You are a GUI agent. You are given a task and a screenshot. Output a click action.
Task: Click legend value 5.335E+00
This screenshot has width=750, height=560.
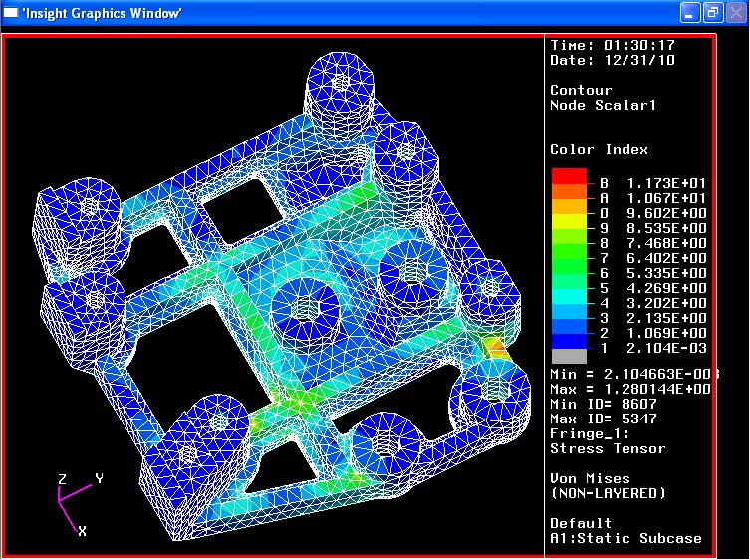click(664, 272)
